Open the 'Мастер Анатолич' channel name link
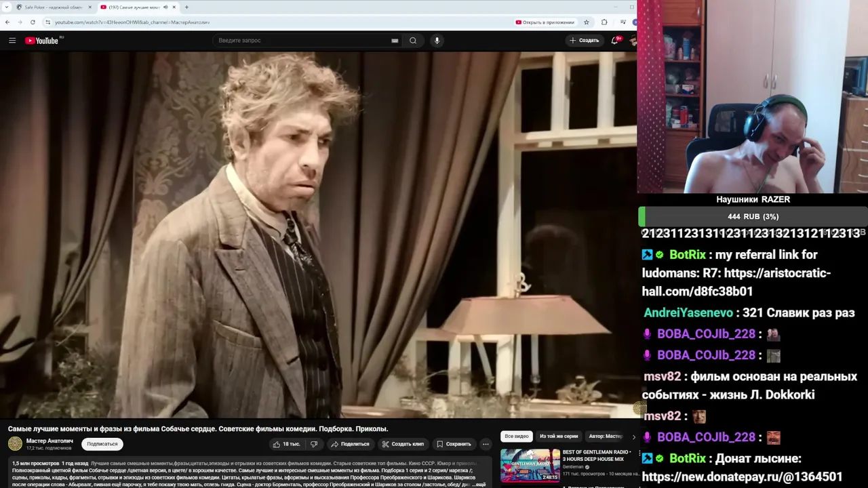The image size is (868, 488). [x=50, y=441]
